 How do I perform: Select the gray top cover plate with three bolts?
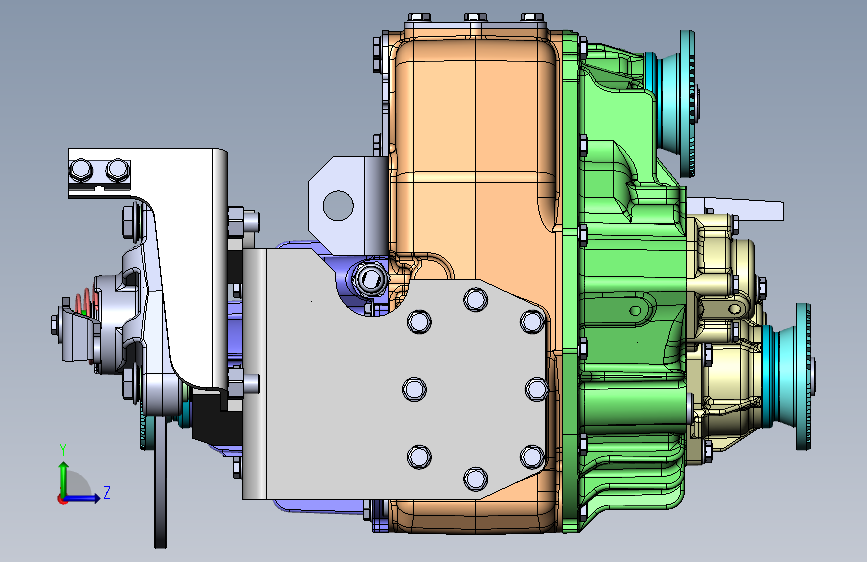(x=476, y=24)
